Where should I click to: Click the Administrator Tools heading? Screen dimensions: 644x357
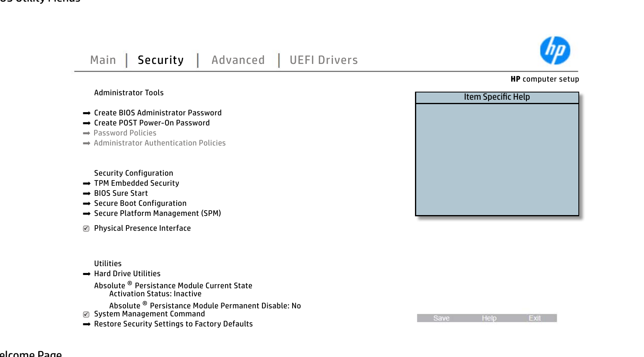pos(129,93)
